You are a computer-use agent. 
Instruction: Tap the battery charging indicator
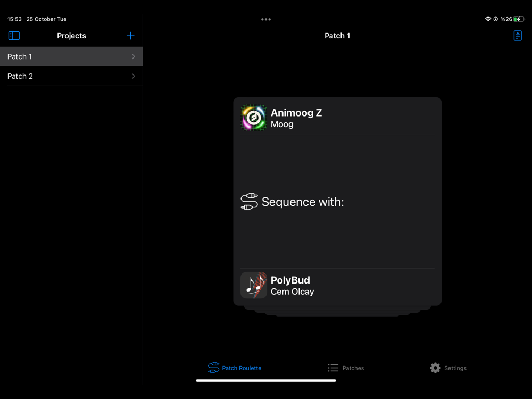pyautogui.click(x=519, y=19)
